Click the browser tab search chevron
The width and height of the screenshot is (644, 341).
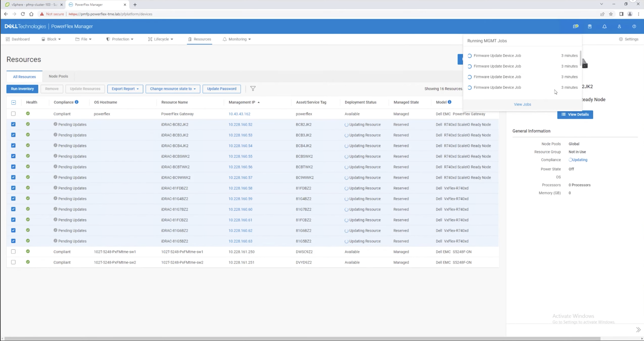601,4
